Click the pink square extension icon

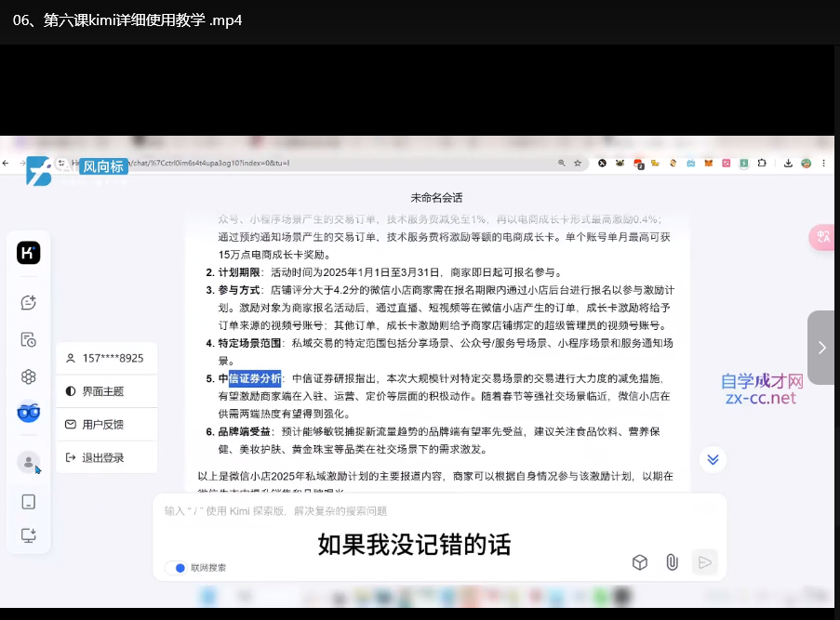click(726, 163)
